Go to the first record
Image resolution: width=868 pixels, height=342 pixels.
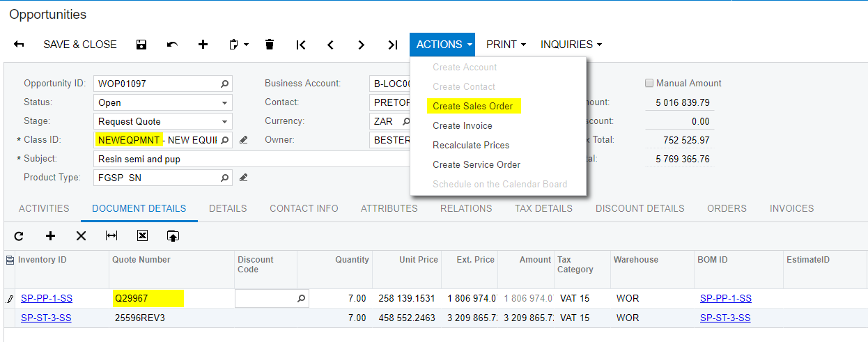pos(300,45)
